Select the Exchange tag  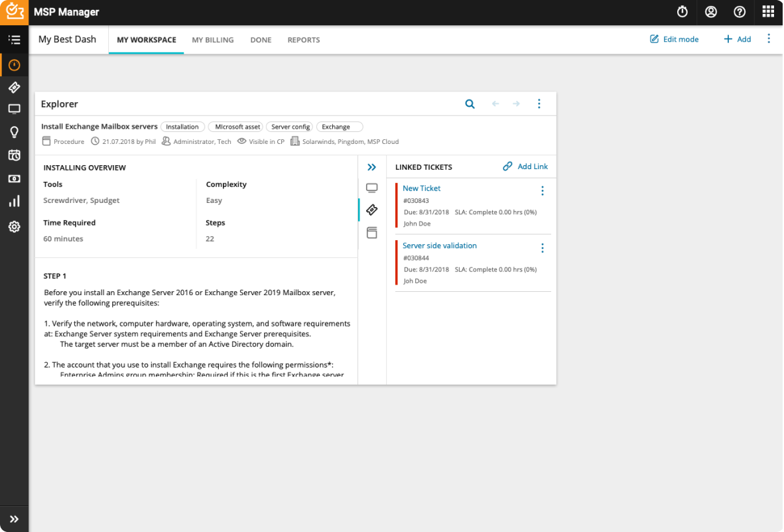(x=340, y=127)
